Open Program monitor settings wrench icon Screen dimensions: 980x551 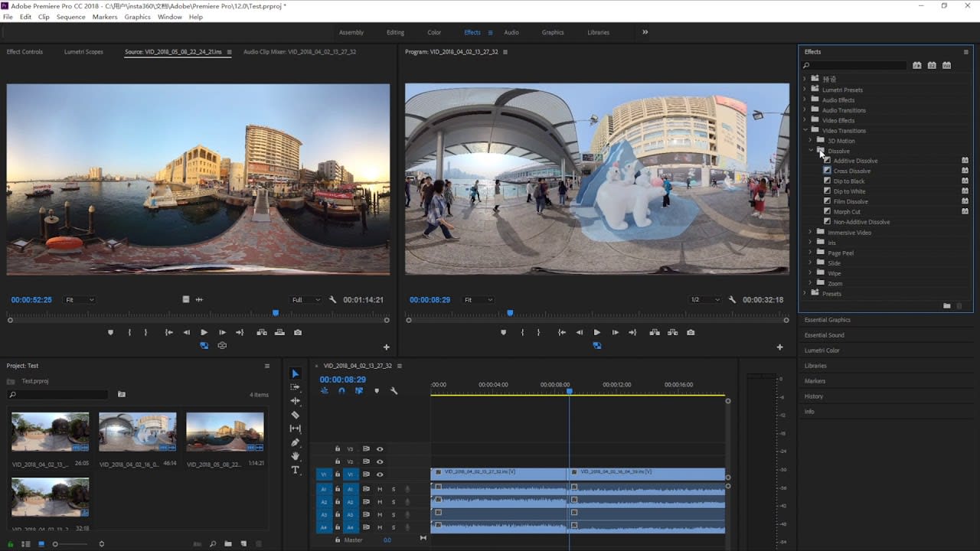pos(732,299)
